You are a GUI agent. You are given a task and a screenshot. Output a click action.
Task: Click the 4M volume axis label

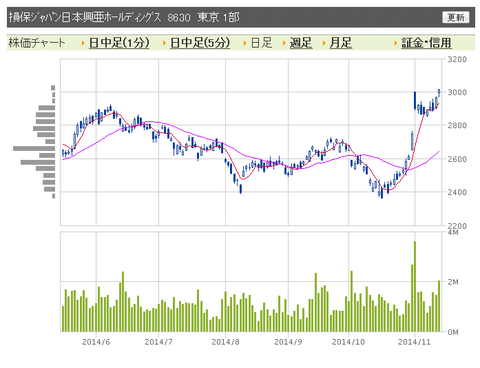tap(453, 232)
